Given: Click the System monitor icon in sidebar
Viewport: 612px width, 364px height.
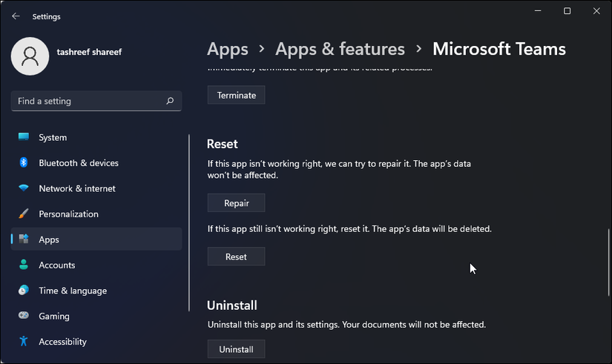Looking at the screenshot, I should pyautogui.click(x=24, y=137).
